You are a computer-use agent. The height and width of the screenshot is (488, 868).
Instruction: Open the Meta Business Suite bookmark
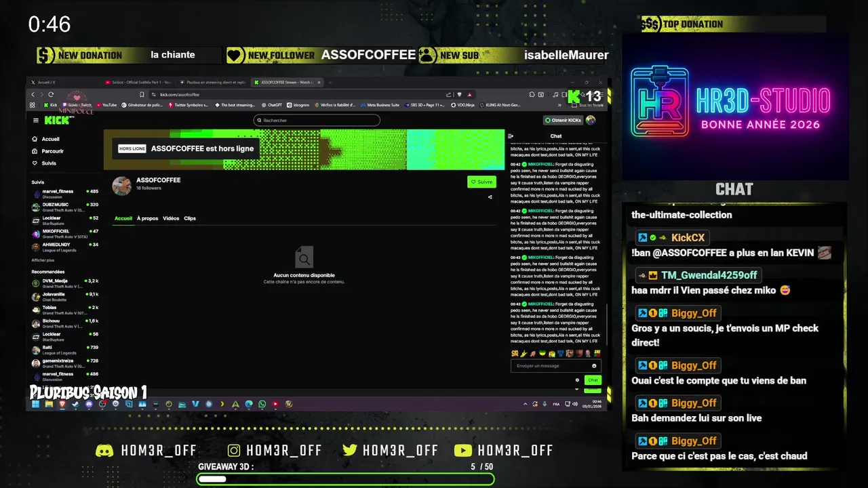pyautogui.click(x=380, y=105)
